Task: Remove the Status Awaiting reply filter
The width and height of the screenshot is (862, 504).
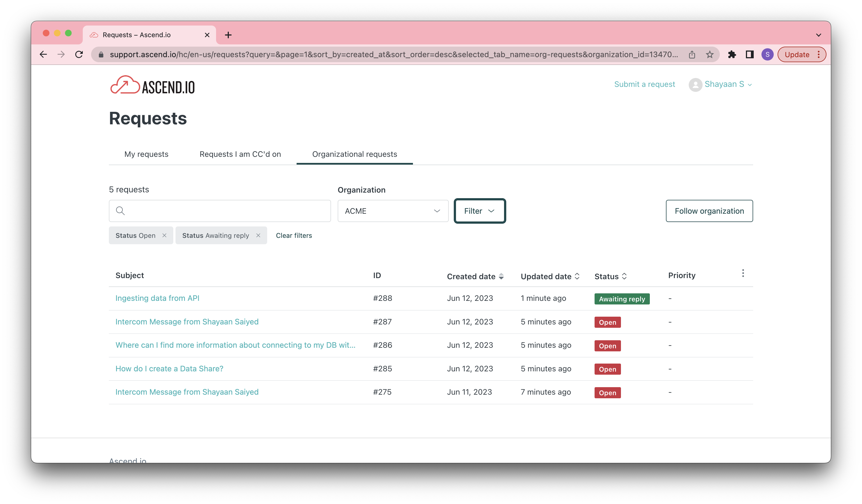Action: pyautogui.click(x=258, y=235)
